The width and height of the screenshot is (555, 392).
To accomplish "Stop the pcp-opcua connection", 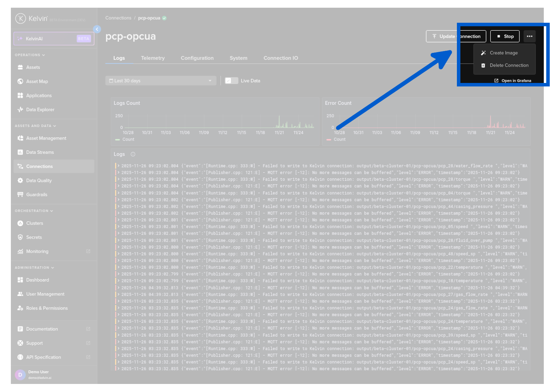I will (505, 36).
